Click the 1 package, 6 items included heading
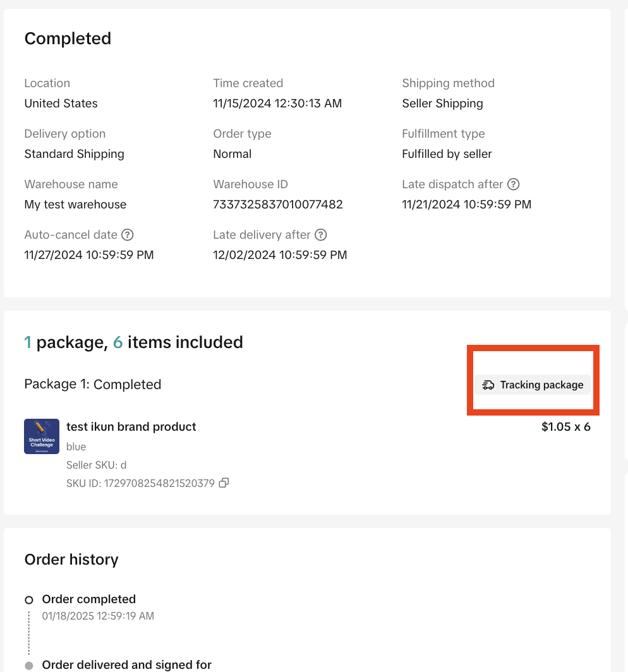The width and height of the screenshot is (628, 672). click(x=133, y=342)
